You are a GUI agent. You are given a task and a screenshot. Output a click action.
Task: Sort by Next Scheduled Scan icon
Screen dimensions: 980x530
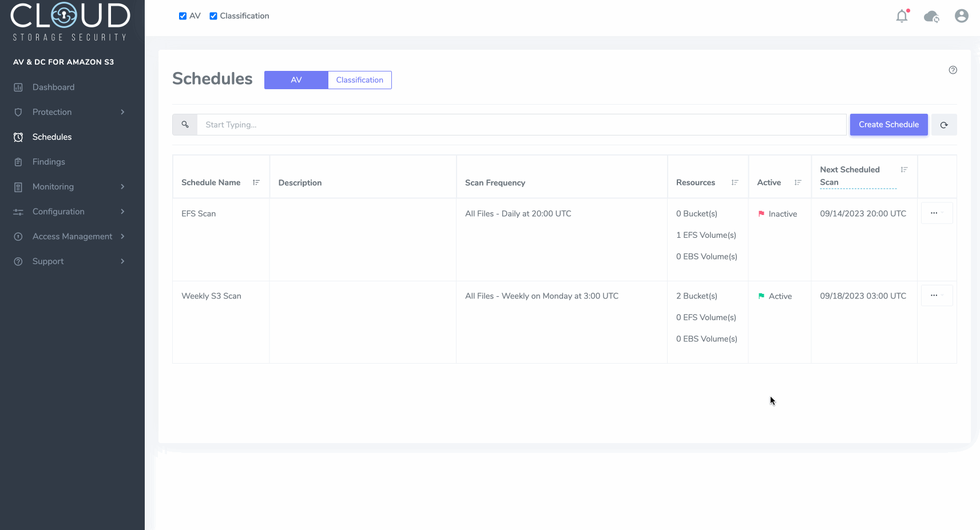point(904,170)
